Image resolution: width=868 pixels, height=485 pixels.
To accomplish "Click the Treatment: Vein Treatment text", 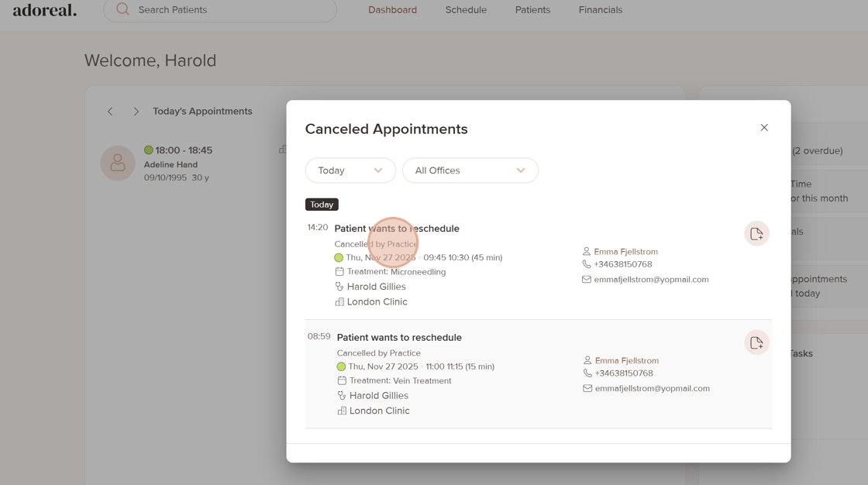I will point(400,381).
